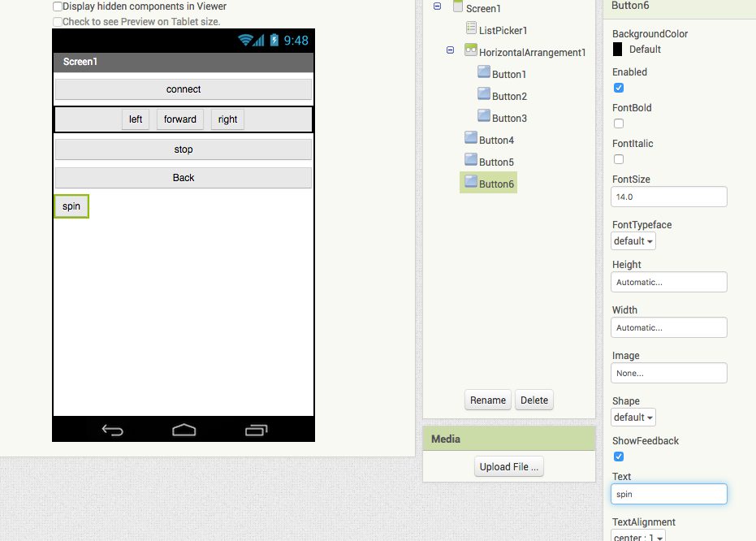
Task: Click the Width property field
Action: (669, 327)
